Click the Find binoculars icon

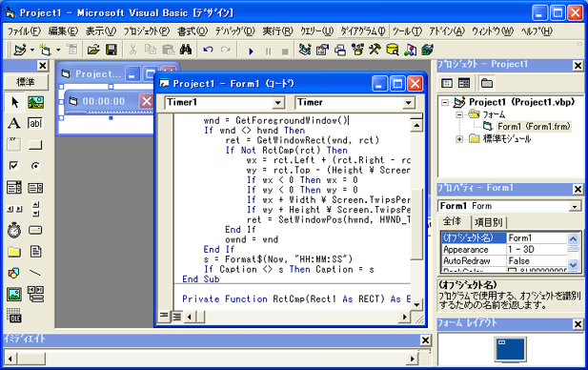(x=186, y=50)
